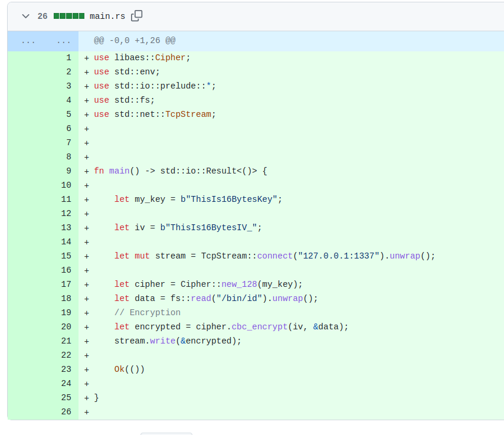Click line number 23
This screenshot has height=435, width=504.
point(66,369)
